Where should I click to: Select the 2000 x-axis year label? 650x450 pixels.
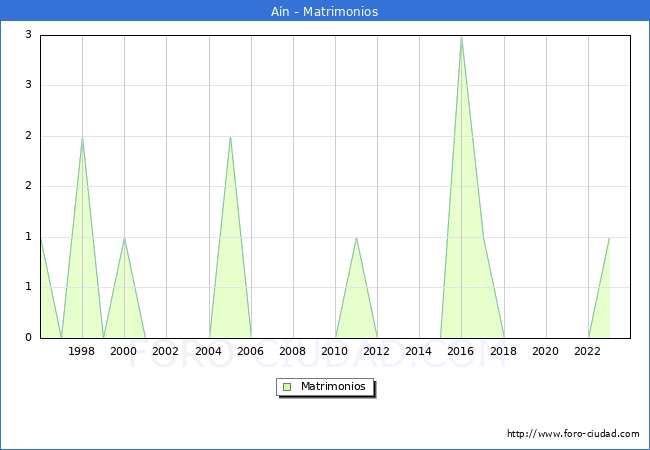[x=124, y=351]
